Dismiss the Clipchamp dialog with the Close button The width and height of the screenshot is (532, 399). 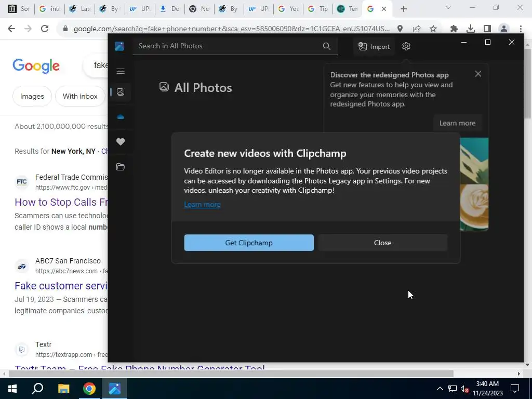pos(382,243)
